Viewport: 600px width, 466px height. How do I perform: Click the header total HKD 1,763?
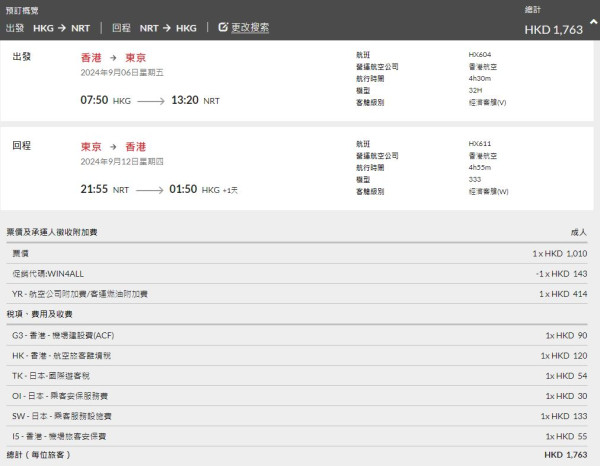pos(553,29)
